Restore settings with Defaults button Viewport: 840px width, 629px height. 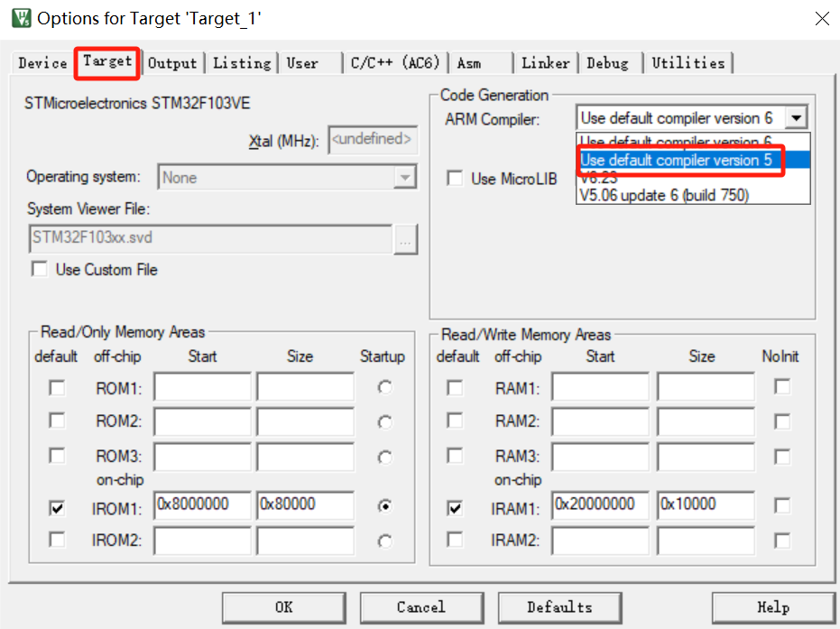coord(559,607)
